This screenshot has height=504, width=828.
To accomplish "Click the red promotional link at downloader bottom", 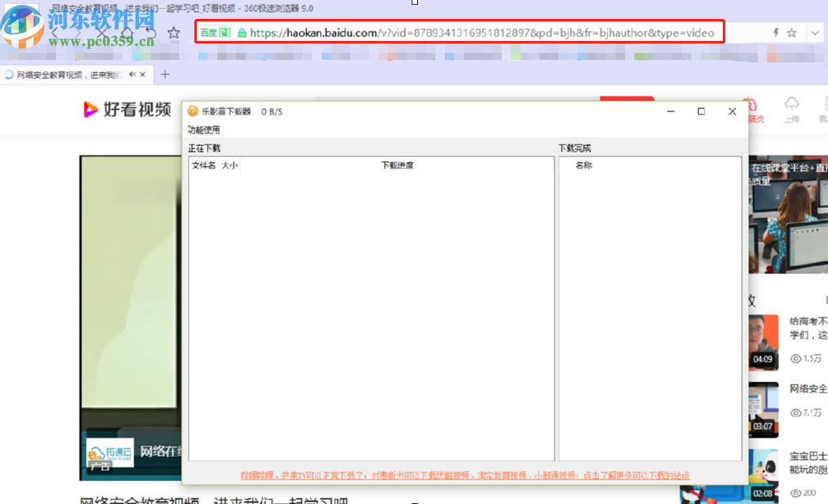I will [465, 476].
